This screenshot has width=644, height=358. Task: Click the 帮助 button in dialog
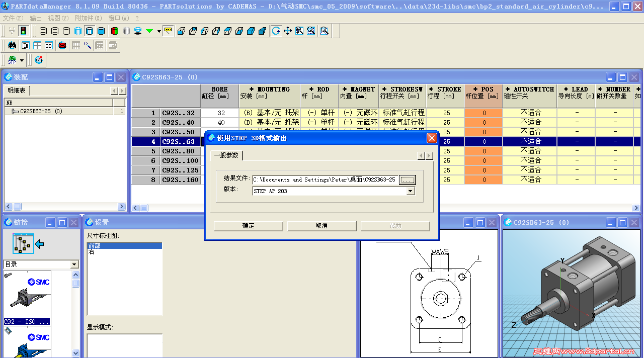pyautogui.click(x=395, y=226)
